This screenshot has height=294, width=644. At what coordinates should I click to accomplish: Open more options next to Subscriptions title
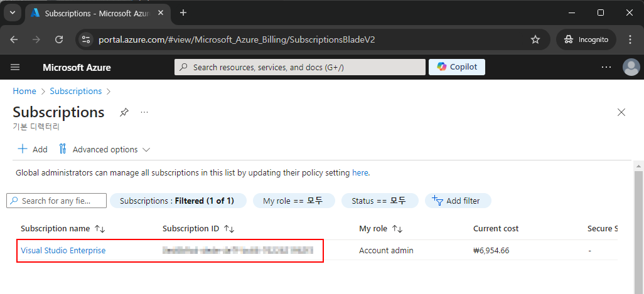[144, 112]
